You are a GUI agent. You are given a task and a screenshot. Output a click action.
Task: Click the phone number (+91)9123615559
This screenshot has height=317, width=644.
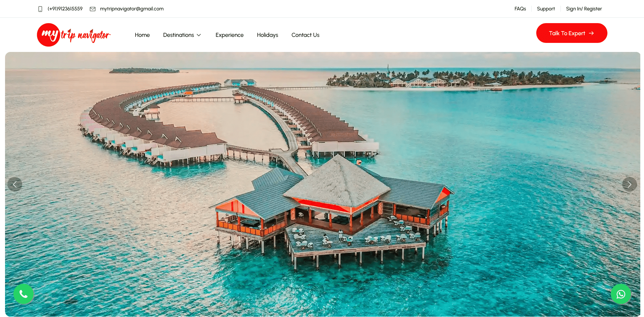[x=65, y=9]
